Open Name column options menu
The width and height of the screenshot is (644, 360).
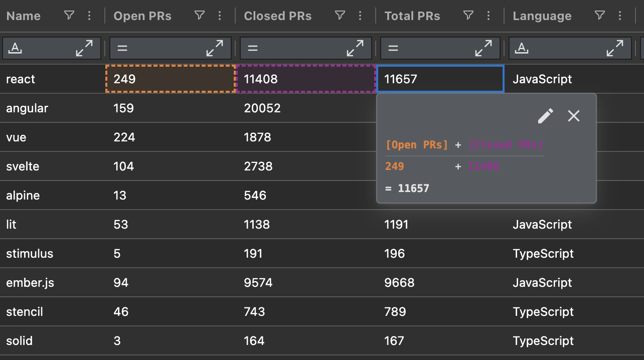pos(89,16)
